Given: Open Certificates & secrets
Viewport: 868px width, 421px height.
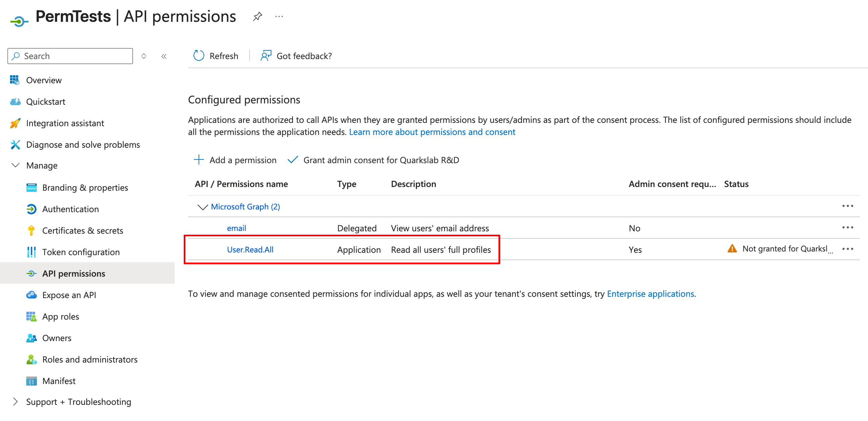Looking at the screenshot, I should click(83, 230).
